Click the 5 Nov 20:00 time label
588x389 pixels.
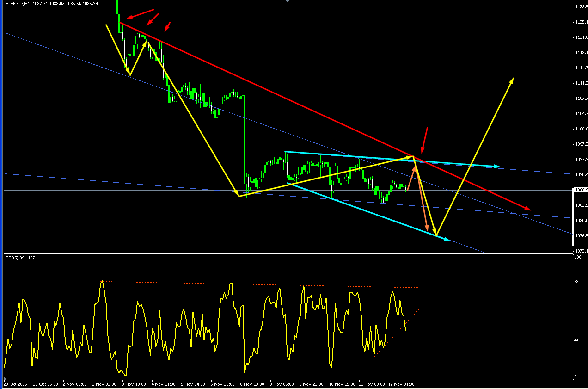222,384
